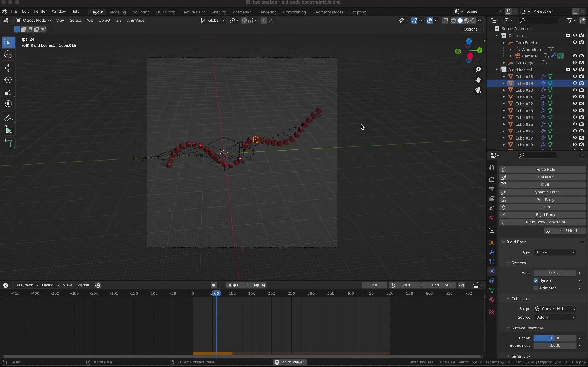
Task: Open the Material Properties tab
Action: (x=491, y=301)
